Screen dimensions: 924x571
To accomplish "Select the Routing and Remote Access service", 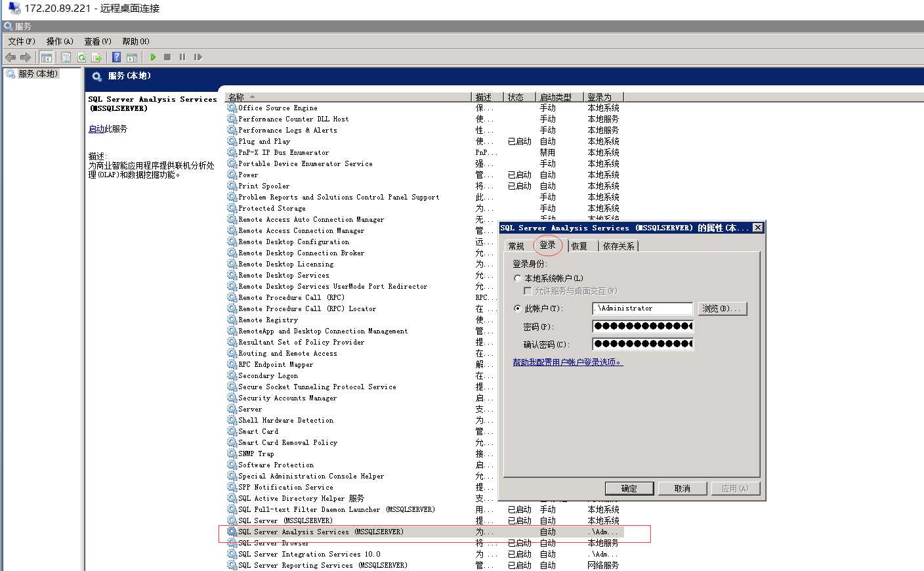I will click(287, 353).
